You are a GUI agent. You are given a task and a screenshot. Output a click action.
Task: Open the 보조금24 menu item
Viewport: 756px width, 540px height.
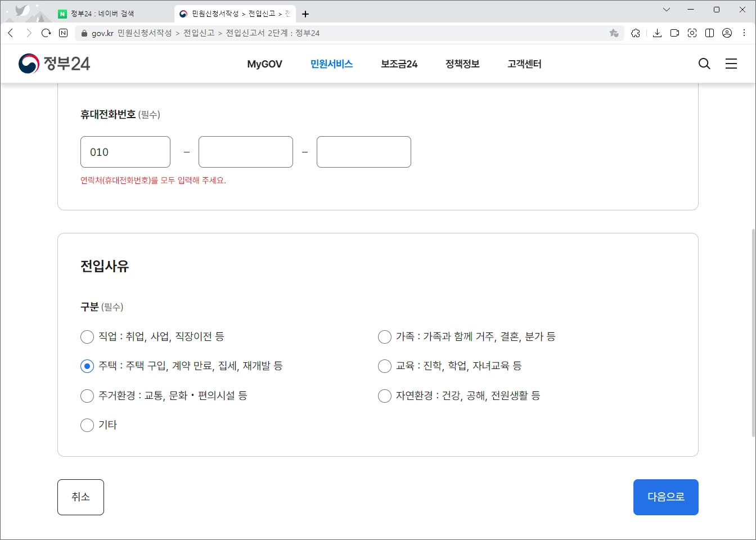click(398, 64)
